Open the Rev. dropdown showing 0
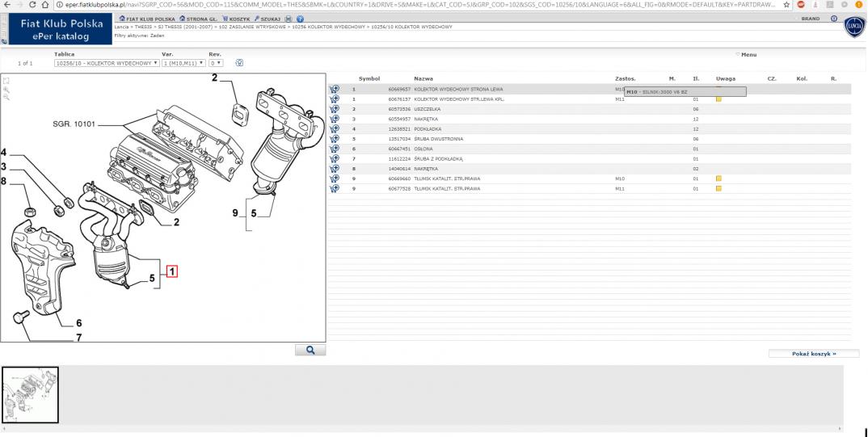This screenshot has width=868, height=437. pyautogui.click(x=216, y=63)
